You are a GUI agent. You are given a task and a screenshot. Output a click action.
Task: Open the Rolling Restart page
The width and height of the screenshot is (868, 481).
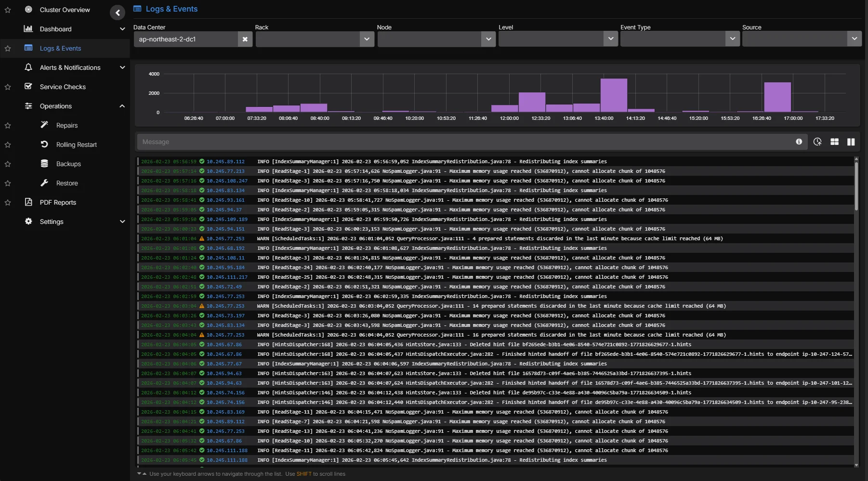pos(76,144)
